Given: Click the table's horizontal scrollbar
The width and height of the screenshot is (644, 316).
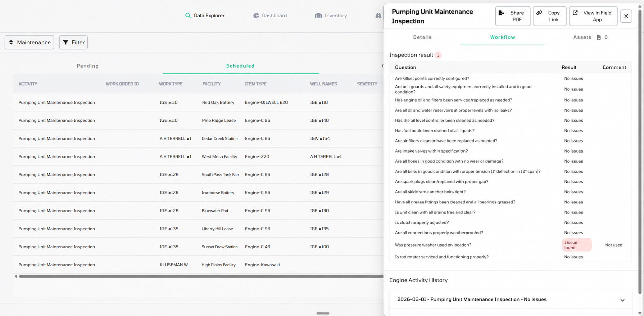Looking at the screenshot, I should (201, 276).
